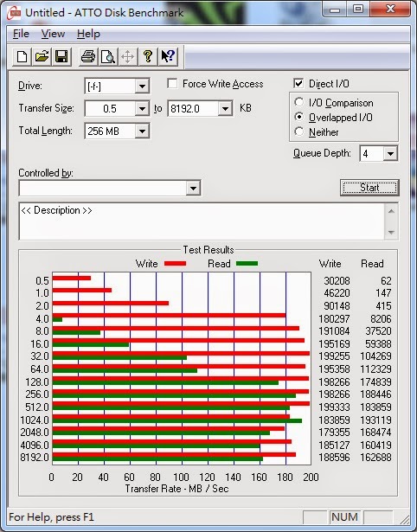Activate context help arrow-question icon

click(x=168, y=56)
